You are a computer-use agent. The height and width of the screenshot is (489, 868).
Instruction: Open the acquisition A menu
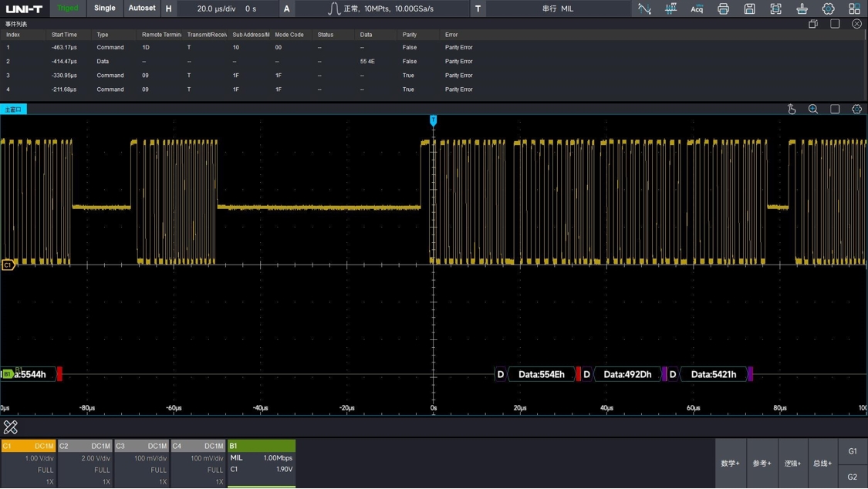point(286,8)
